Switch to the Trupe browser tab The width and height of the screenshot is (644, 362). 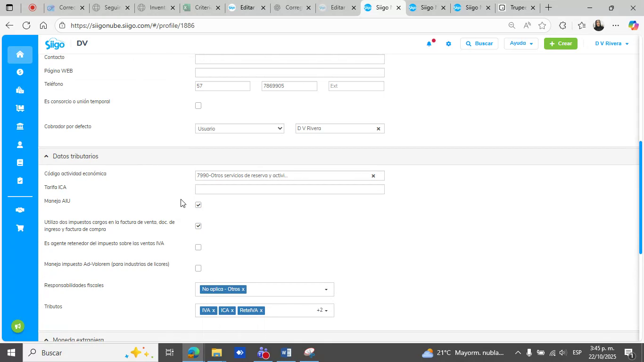point(517,8)
